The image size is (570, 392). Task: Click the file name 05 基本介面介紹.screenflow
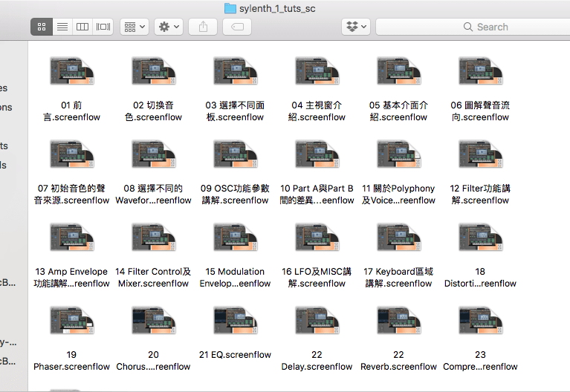[x=399, y=111]
